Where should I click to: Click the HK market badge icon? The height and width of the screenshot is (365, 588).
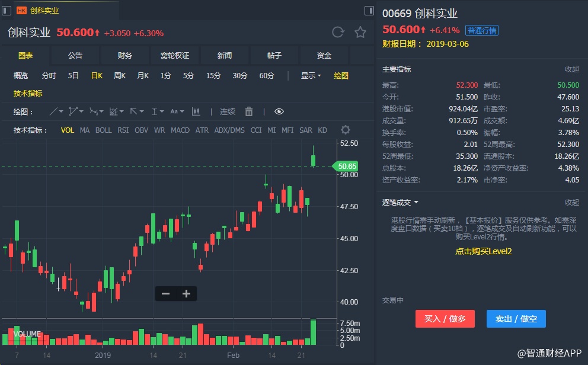(x=21, y=11)
